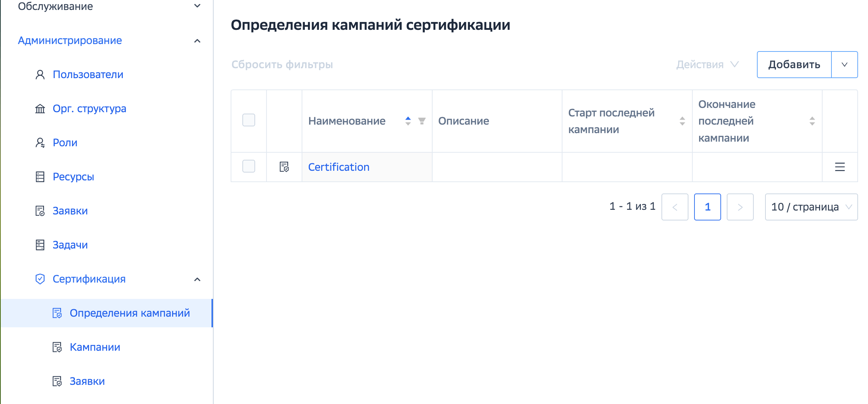868x404 pixels.
Task: Click the Роли person icon
Action: click(40, 143)
